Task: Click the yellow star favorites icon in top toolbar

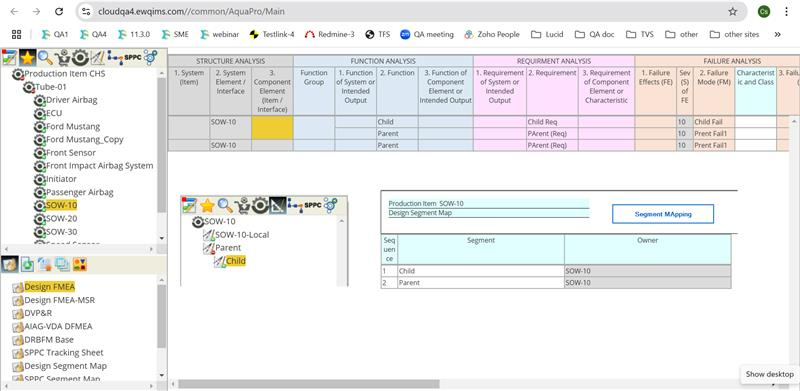Action: (x=27, y=57)
